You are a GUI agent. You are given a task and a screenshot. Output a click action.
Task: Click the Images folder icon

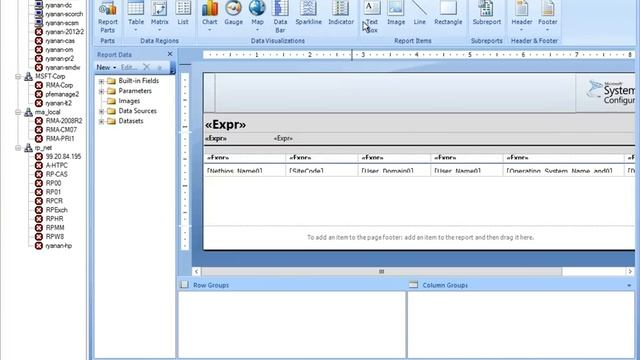[111, 101]
